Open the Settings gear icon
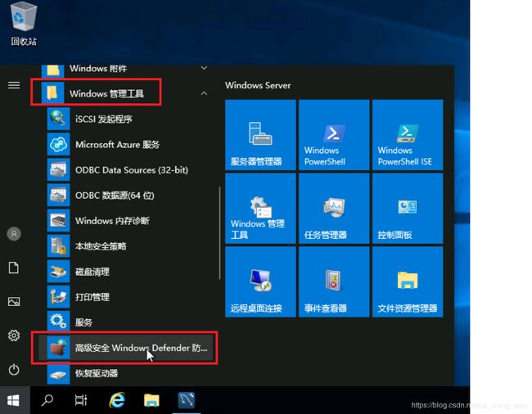The width and height of the screenshot is (532, 414). tap(14, 335)
